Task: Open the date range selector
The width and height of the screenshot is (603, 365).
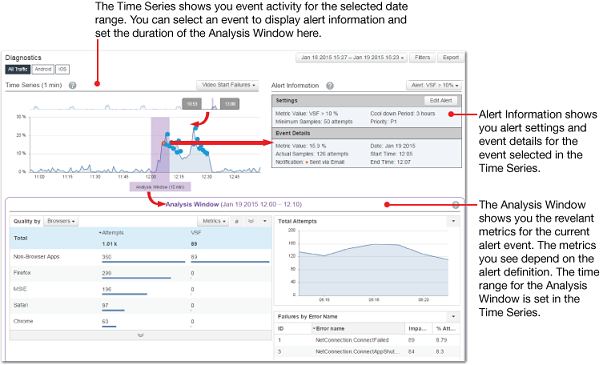Action: (352, 58)
